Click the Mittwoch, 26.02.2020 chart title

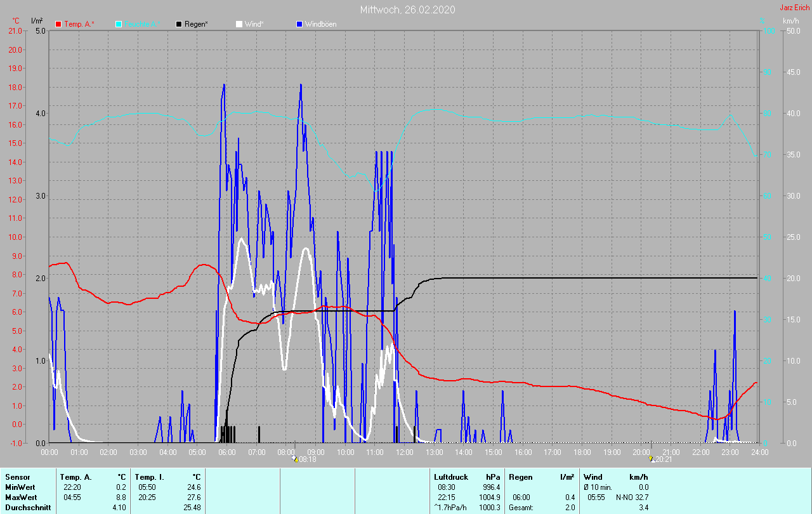coord(407,10)
